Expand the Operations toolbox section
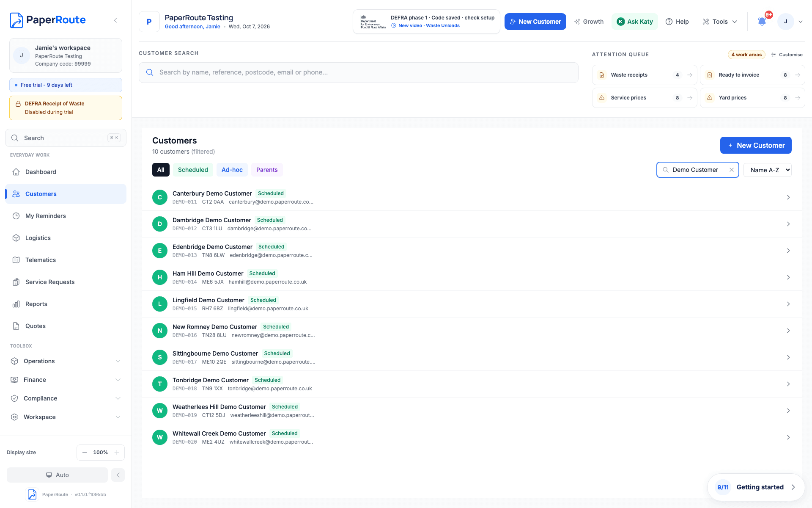This screenshot has width=812, height=508. click(66, 361)
